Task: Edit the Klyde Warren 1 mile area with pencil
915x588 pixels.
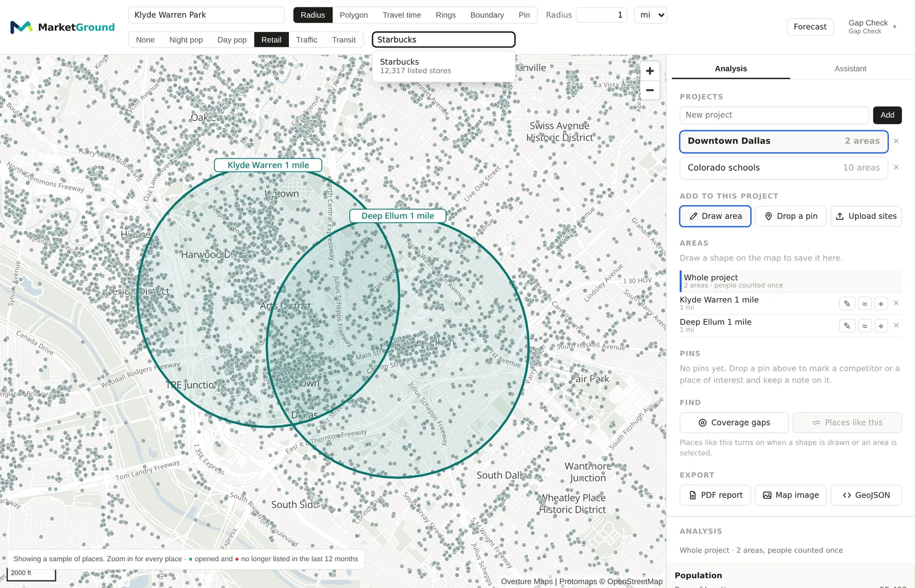Action: [x=847, y=303]
